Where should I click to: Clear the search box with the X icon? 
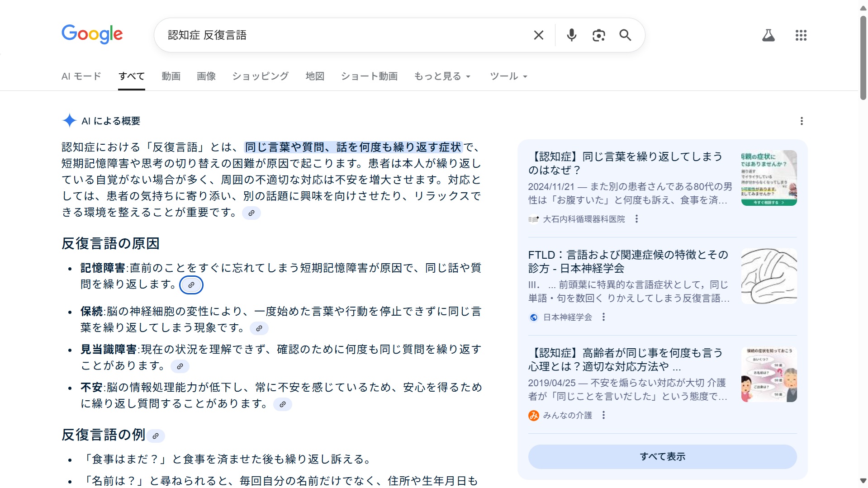[x=538, y=35]
